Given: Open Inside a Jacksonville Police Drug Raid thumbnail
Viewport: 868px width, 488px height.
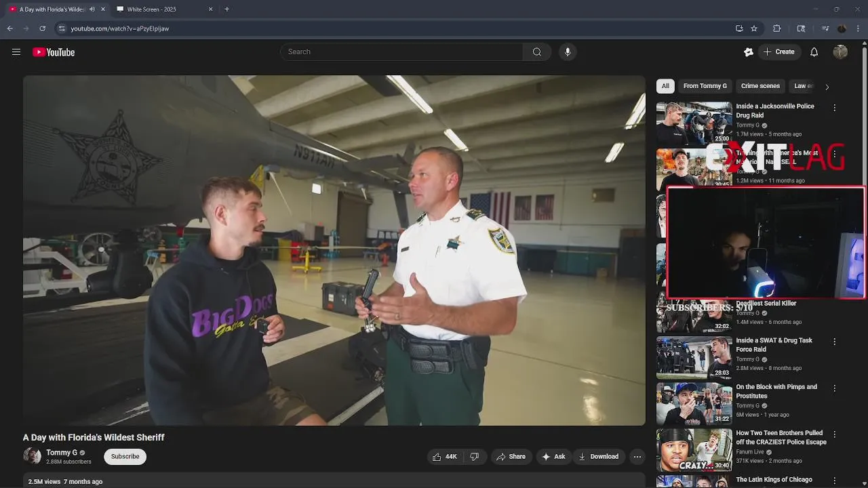Looking at the screenshot, I should (694, 123).
